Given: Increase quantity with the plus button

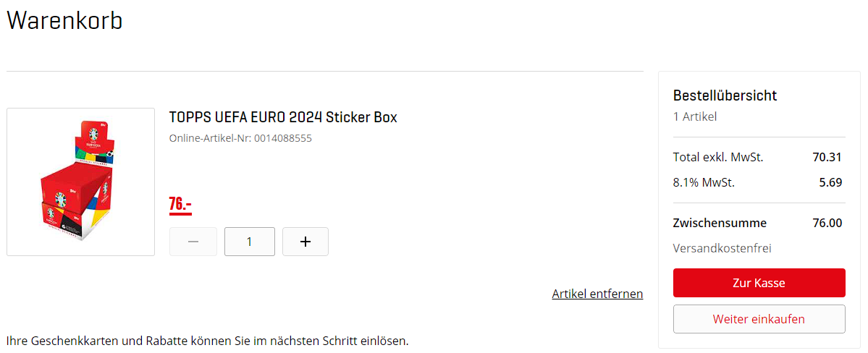Looking at the screenshot, I should 305,242.
